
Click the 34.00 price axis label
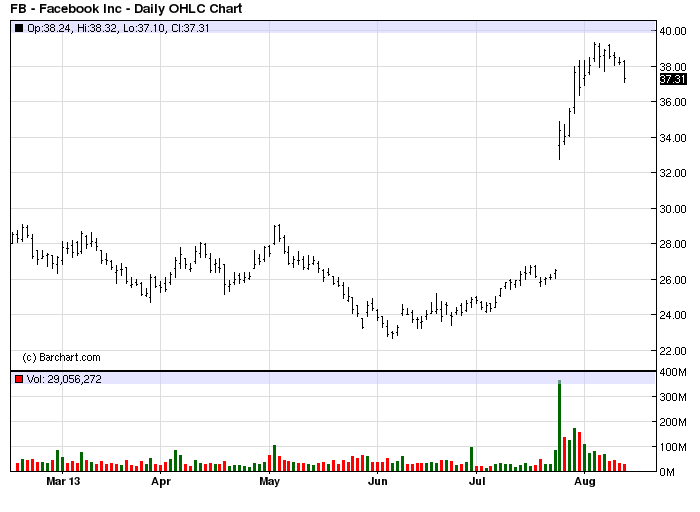pyautogui.click(x=673, y=137)
